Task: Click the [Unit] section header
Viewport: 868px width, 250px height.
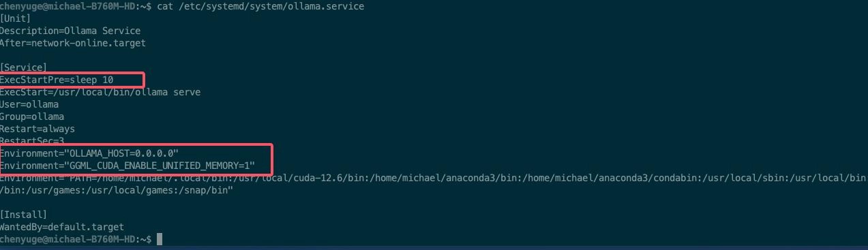Action: (x=16, y=18)
